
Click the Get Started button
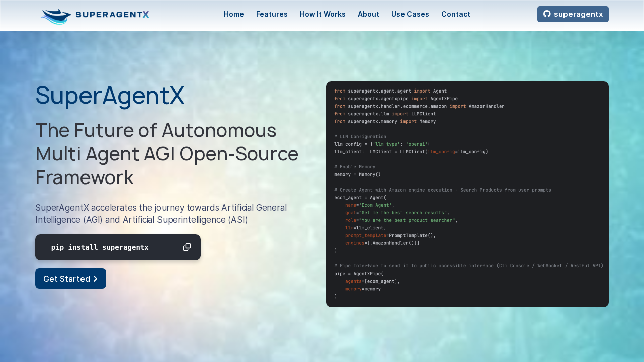click(70, 278)
